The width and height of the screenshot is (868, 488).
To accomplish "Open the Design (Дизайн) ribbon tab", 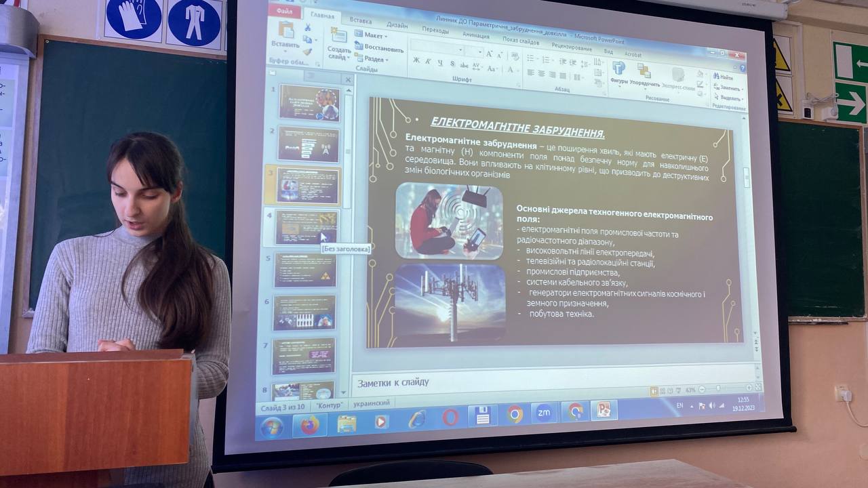I will click(x=397, y=25).
